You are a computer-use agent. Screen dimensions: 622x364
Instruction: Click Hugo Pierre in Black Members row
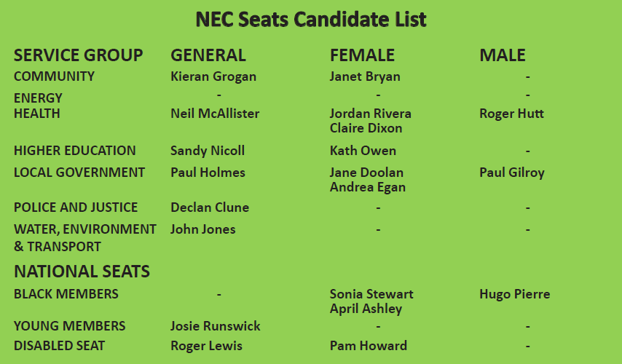point(515,294)
